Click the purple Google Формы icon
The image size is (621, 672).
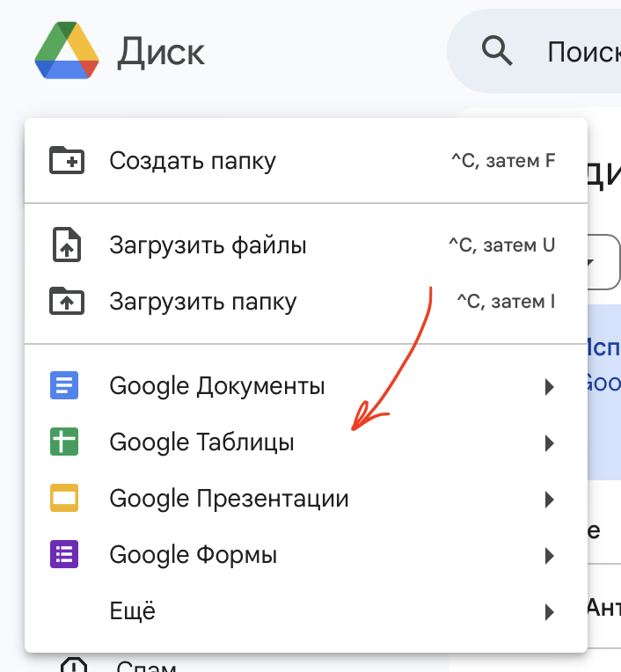[x=65, y=555]
